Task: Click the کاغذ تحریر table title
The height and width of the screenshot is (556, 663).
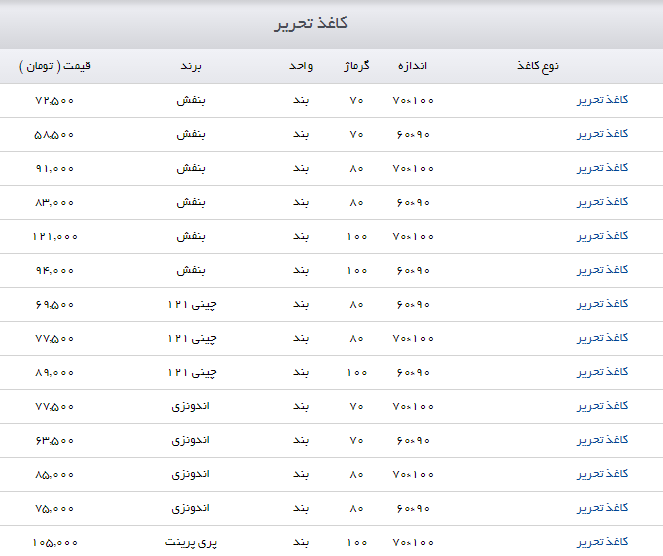Action: point(311,23)
